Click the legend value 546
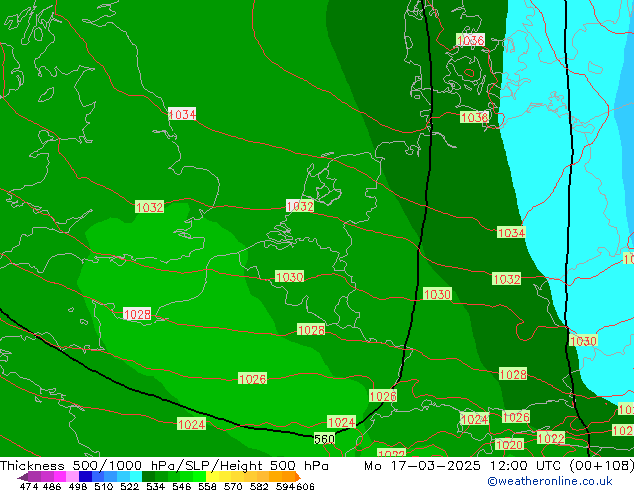 pyautogui.click(x=182, y=486)
